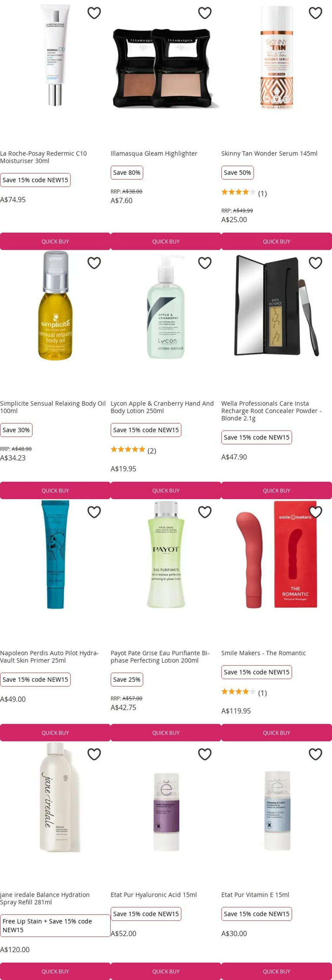Quick buy the Illamasqua Gleam Highlighter
This screenshot has height=980, width=332.
click(166, 241)
